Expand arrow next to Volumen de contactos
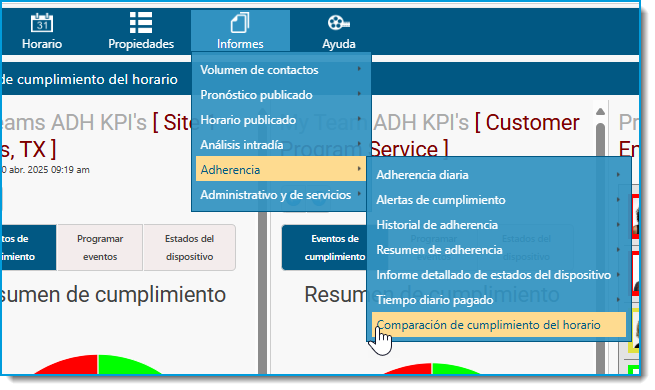The height and width of the screenshot is (390, 655). pos(359,68)
